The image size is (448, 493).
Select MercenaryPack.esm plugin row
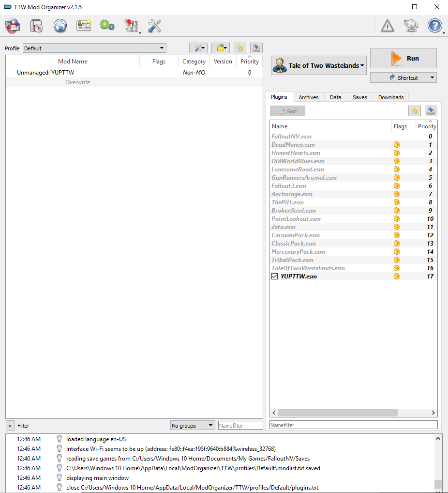tap(354, 251)
